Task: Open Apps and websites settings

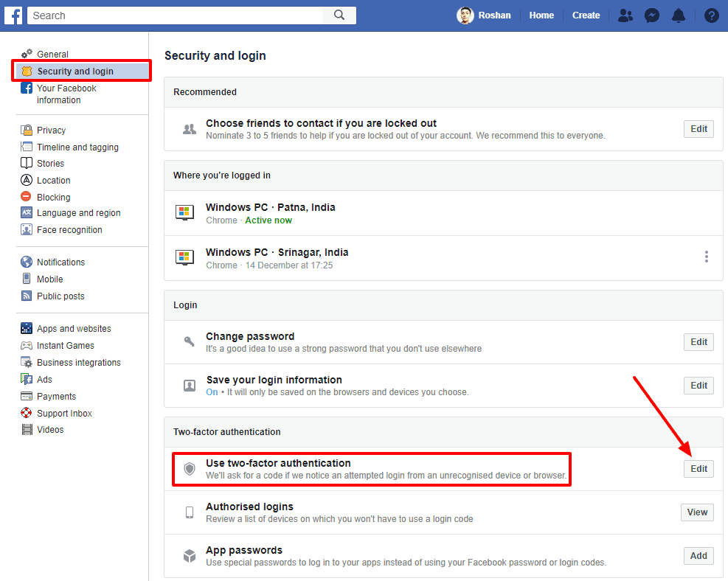Action: click(x=74, y=329)
